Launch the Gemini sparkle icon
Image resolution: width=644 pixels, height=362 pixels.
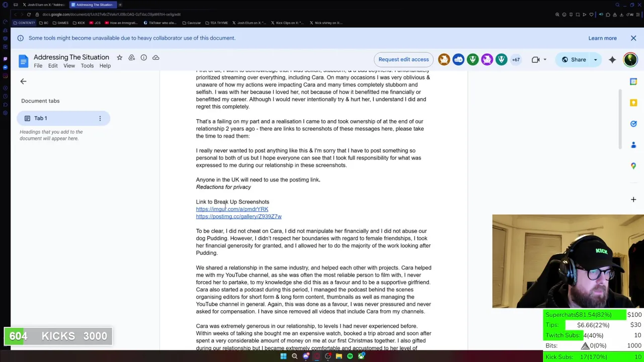612,60
